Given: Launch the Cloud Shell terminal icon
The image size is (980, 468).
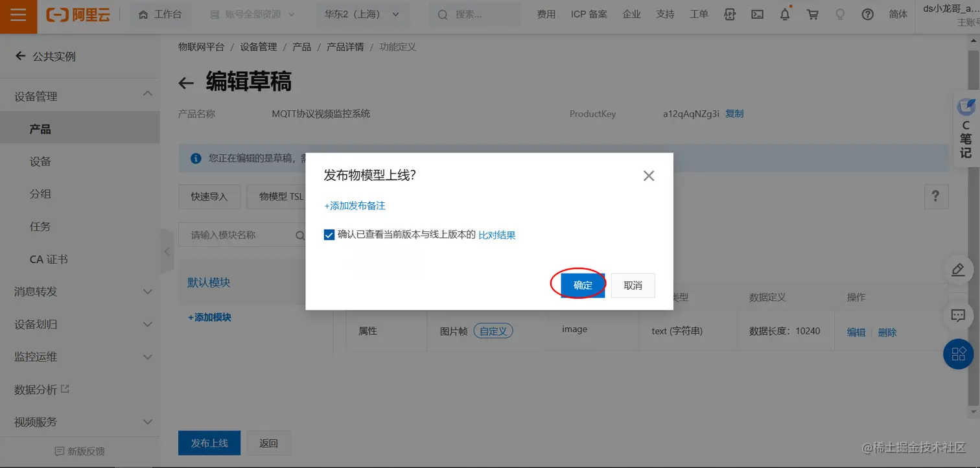Looking at the screenshot, I should click(757, 14).
